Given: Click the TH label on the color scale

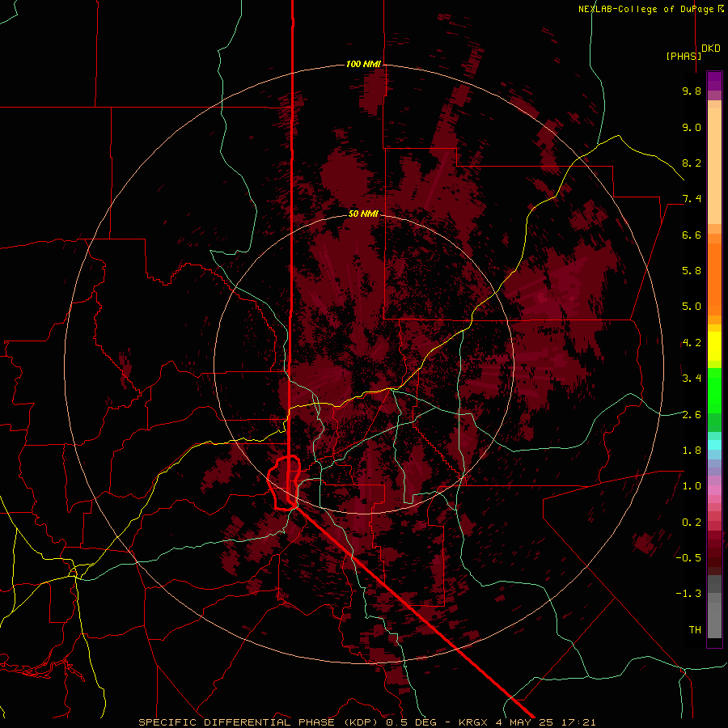Looking at the screenshot, I should (x=695, y=630).
